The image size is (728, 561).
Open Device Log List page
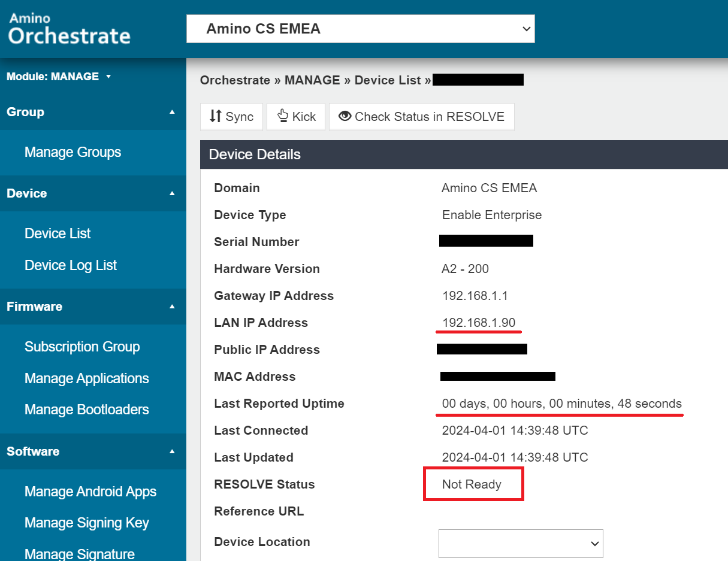[71, 265]
